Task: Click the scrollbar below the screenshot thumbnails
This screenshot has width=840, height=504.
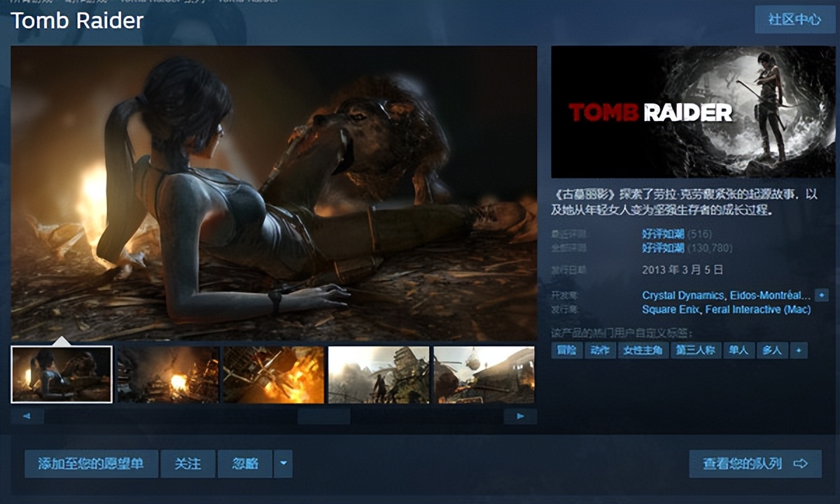Action: click(325, 415)
